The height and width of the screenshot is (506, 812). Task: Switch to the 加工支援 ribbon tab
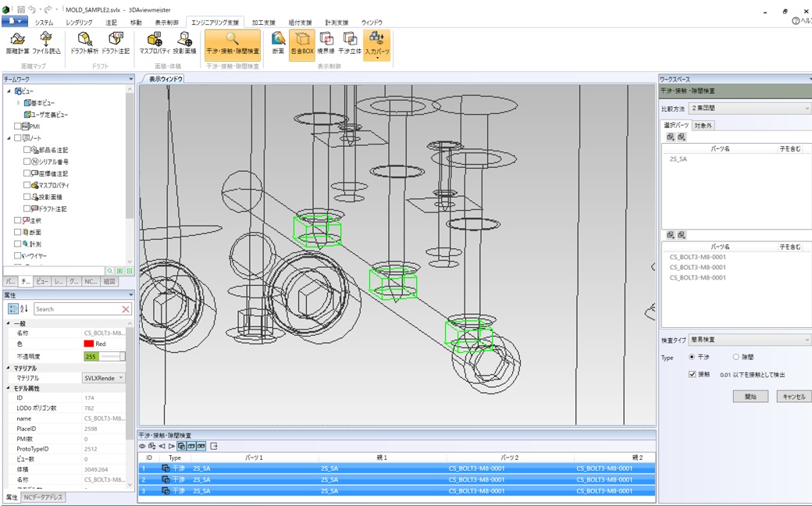coord(263,23)
